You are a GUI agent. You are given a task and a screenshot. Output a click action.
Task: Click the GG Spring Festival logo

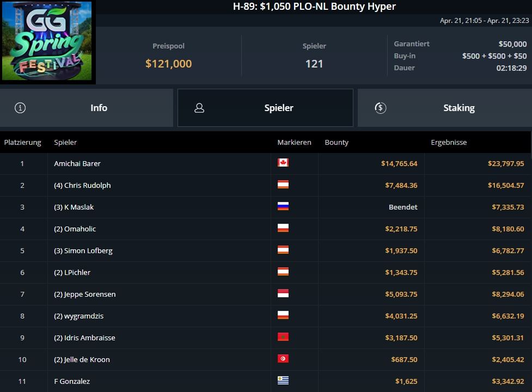[47, 42]
